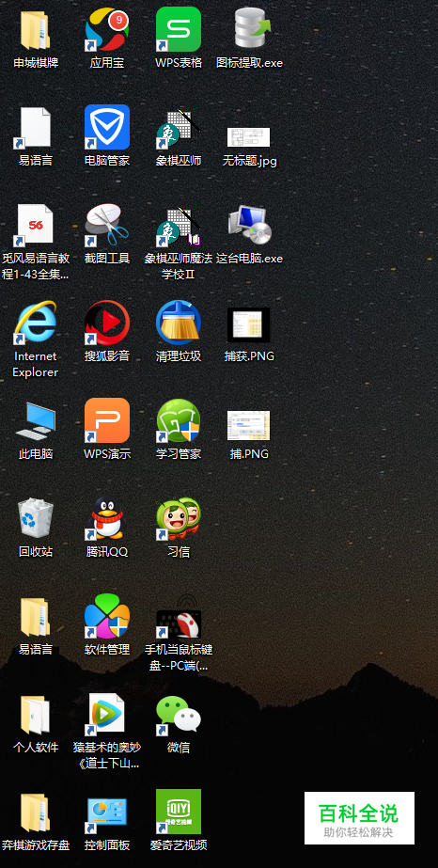Open the 个人软件 folder

pos(36,715)
